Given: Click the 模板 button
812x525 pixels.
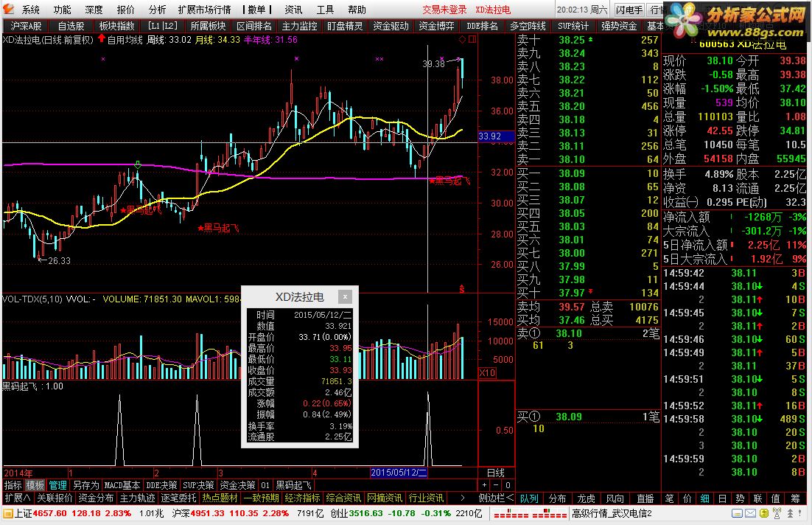Looking at the screenshot, I should [35, 485].
